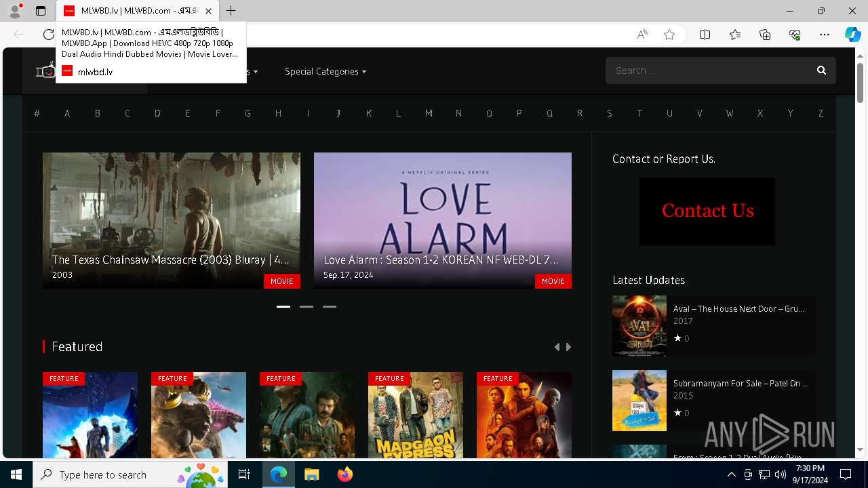
Task: Open the Aval poster thumbnail
Action: (639, 326)
